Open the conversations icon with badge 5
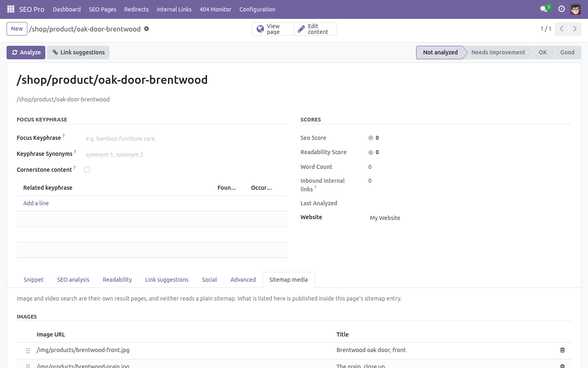The image size is (588, 368). 545,9
